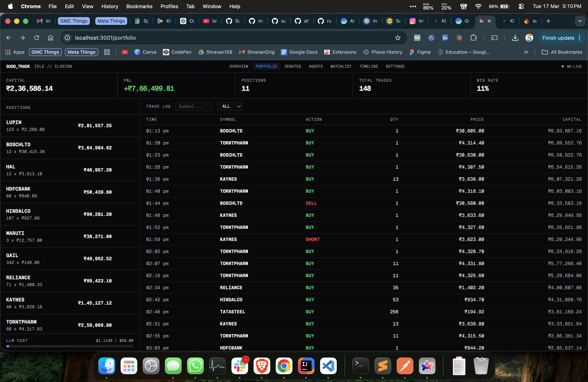The image size is (588, 382).
Task: Select the TATASTEEL trade log row
Action: coord(364,312)
